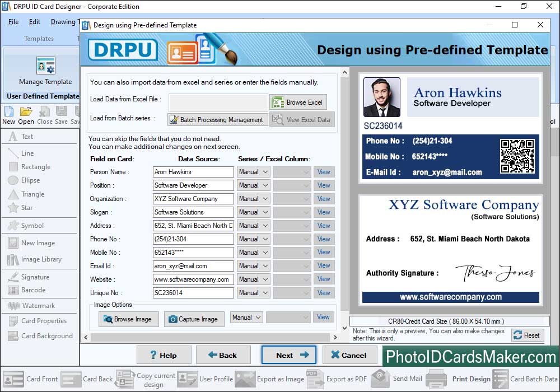Open User Profile
The height and width of the screenshot is (392, 560).
click(x=206, y=379)
